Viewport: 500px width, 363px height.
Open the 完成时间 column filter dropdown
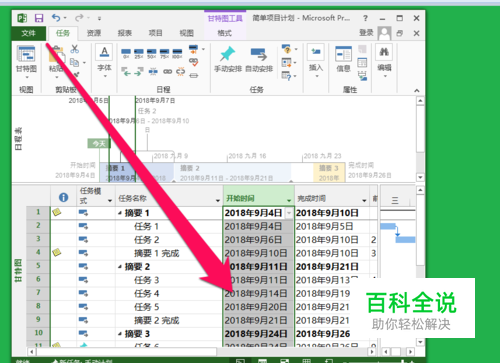364,201
